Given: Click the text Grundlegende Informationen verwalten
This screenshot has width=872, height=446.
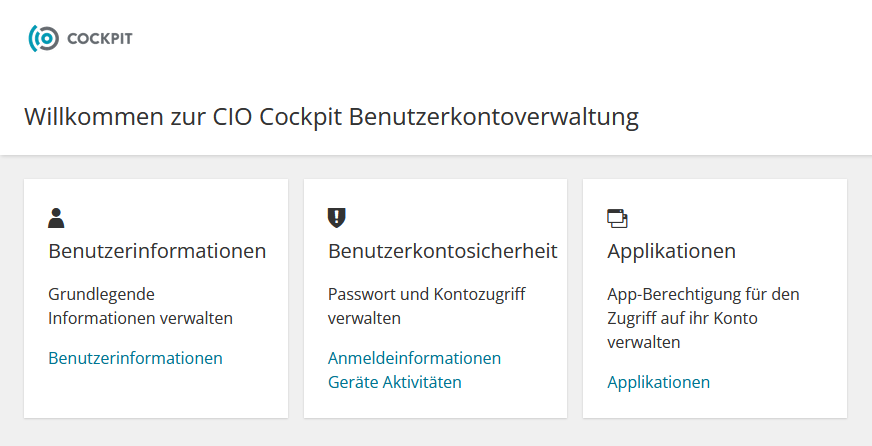Looking at the screenshot, I should pyautogui.click(x=140, y=306).
